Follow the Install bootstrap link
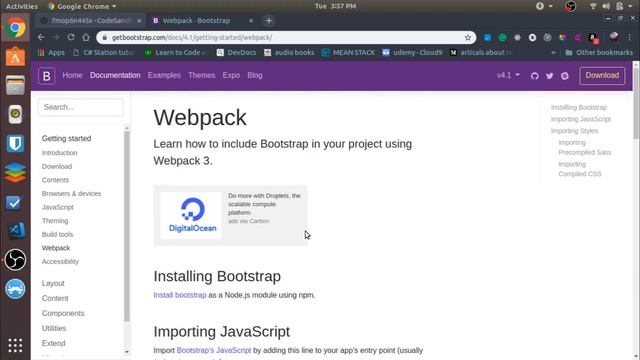The width and height of the screenshot is (640, 360). [x=180, y=295]
